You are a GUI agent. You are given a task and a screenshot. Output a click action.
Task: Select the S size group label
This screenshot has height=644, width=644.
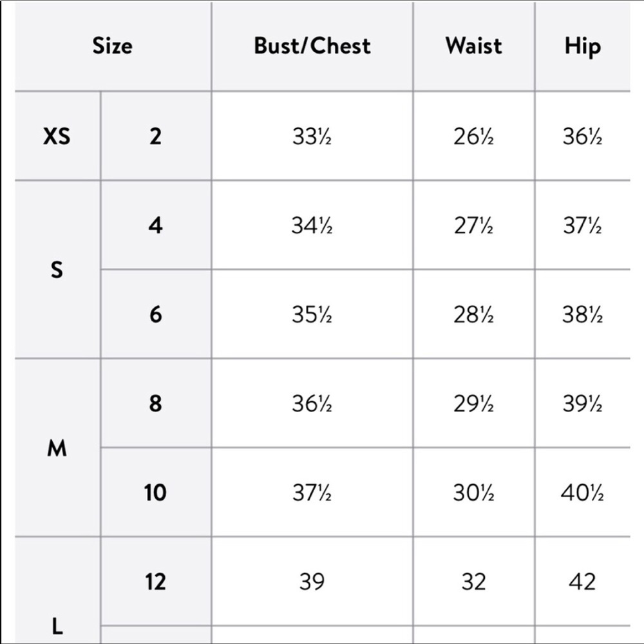[x=57, y=270]
